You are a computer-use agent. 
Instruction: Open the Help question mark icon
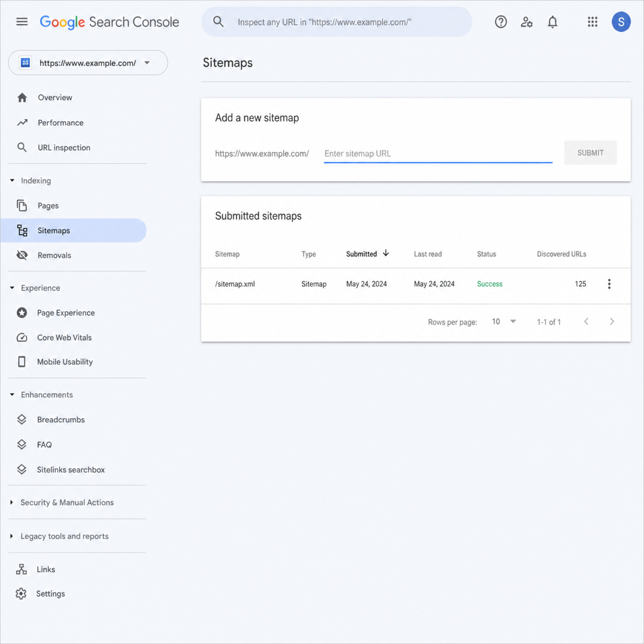(501, 22)
